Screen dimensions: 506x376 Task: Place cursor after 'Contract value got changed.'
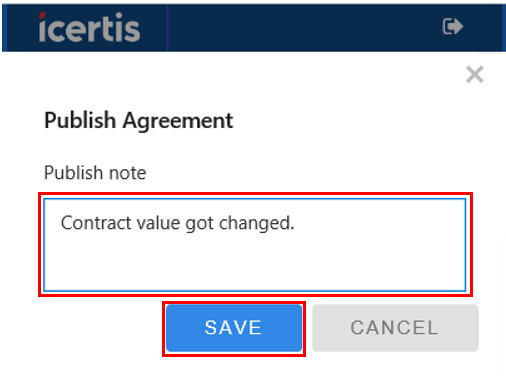coord(295,223)
